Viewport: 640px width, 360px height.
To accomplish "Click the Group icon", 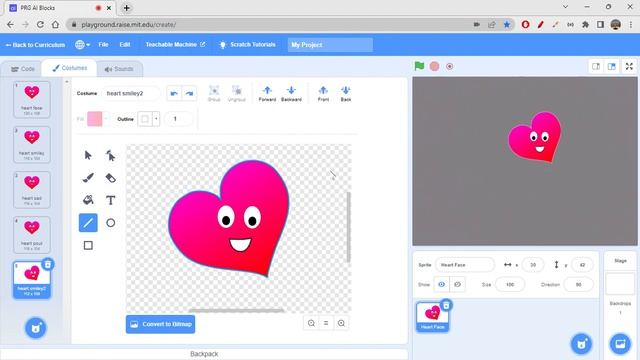I will pos(214,93).
